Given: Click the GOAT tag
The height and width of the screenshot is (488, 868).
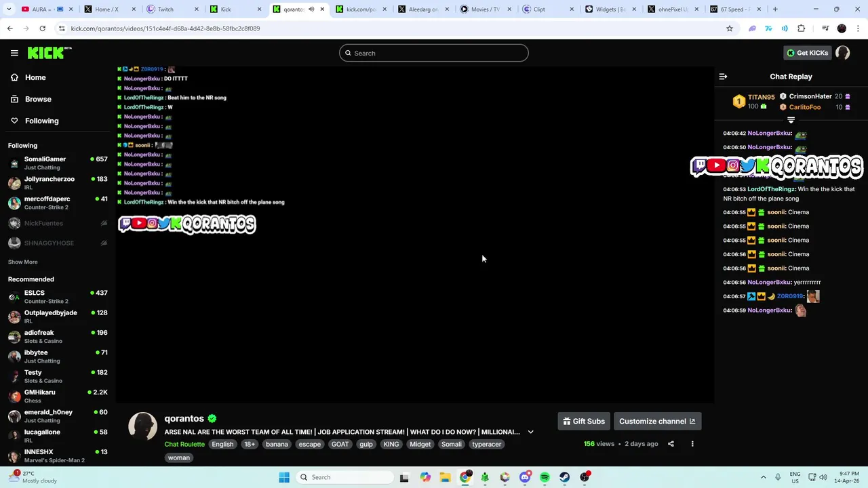Looking at the screenshot, I should coord(340,445).
